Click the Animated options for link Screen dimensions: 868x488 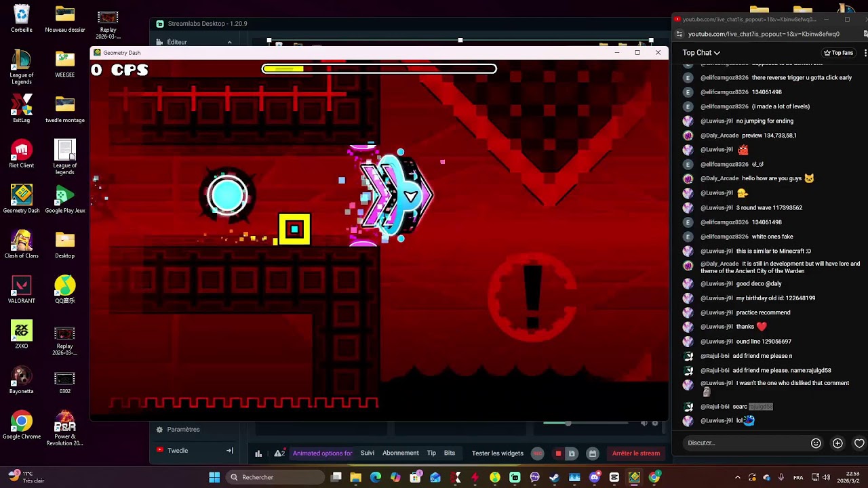[322, 453]
